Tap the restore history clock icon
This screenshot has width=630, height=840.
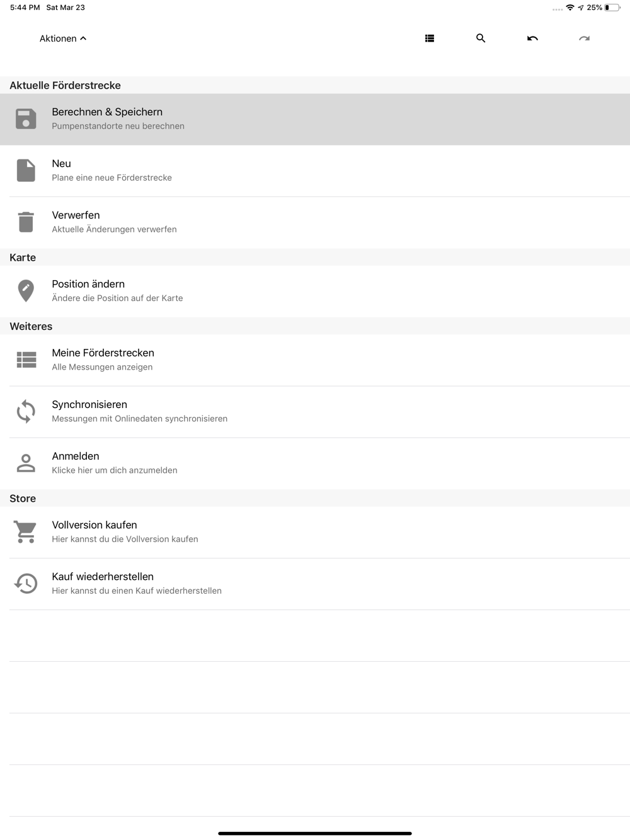tap(26, 584)
